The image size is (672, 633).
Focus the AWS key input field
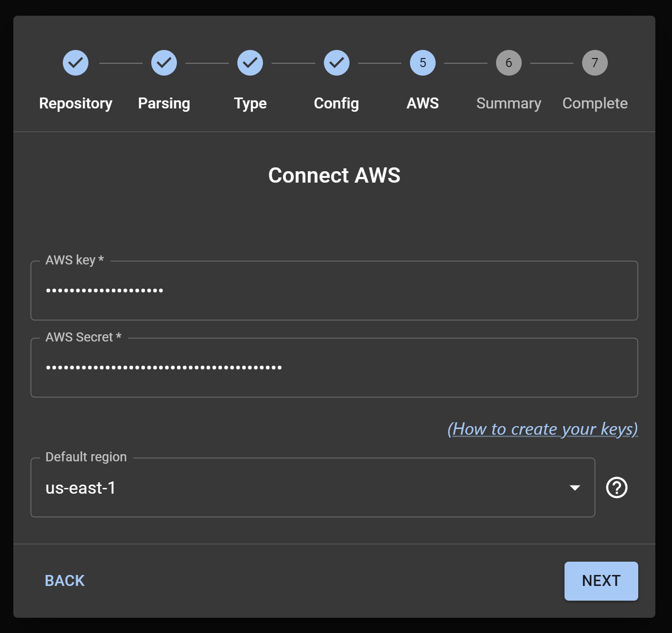[334, 291]
